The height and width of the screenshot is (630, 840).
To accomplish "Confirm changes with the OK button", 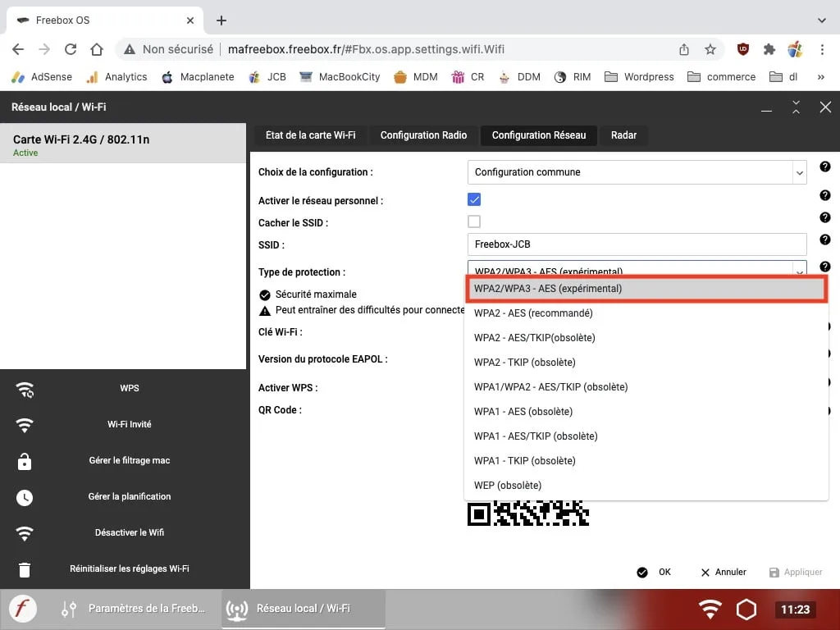I will 655,572.
